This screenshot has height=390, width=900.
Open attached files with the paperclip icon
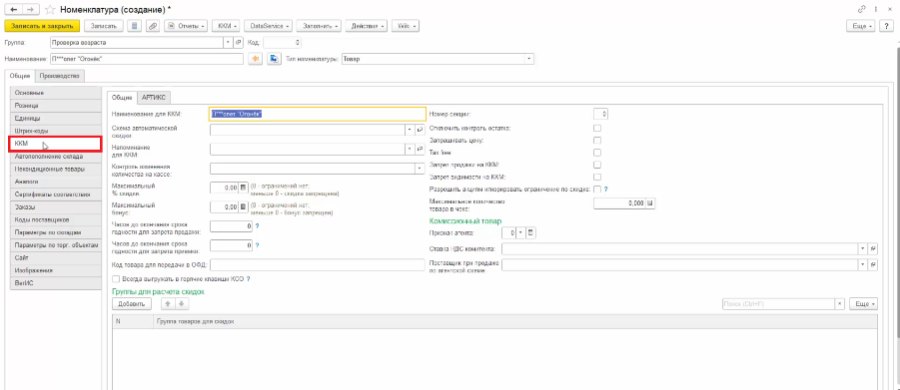pyautogui.click(x=153, y=26)
